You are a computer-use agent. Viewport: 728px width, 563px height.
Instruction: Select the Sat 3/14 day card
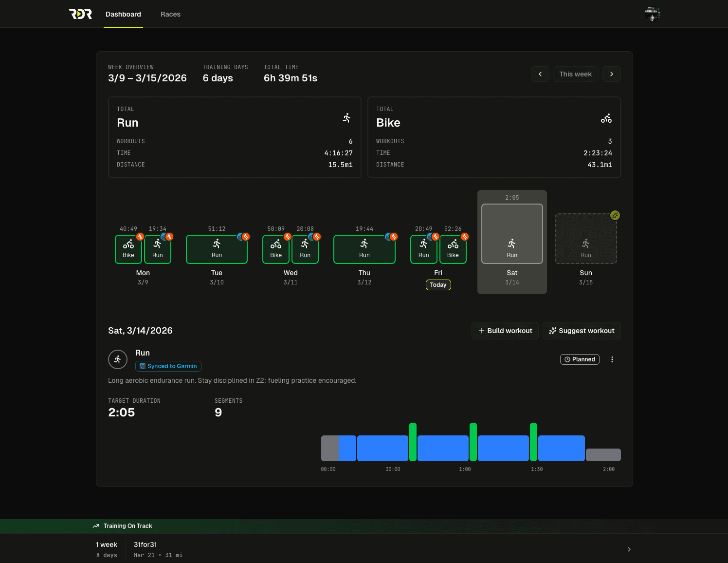(512, 242)
